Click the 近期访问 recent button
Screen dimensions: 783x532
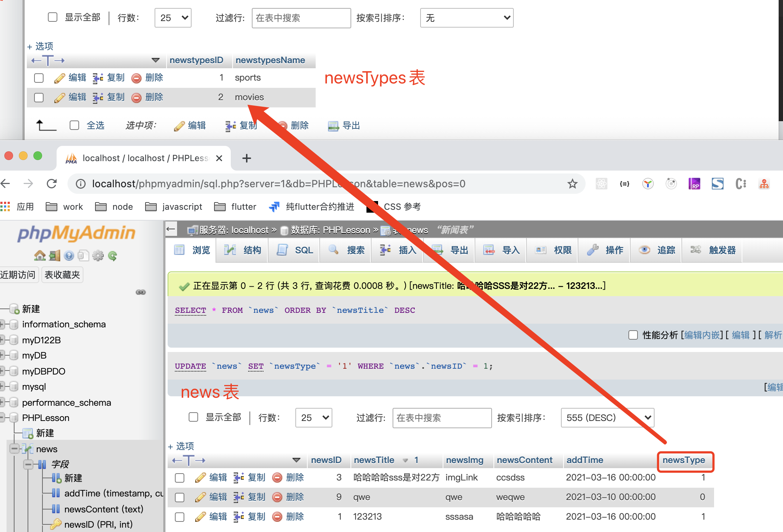pyautogui.click(x=18, y=275)
